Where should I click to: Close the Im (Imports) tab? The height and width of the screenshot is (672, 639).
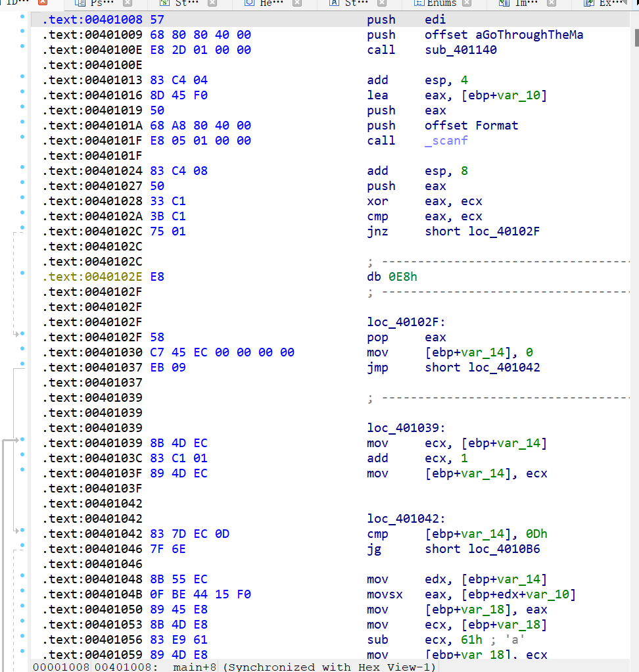[x=552, y=3]
